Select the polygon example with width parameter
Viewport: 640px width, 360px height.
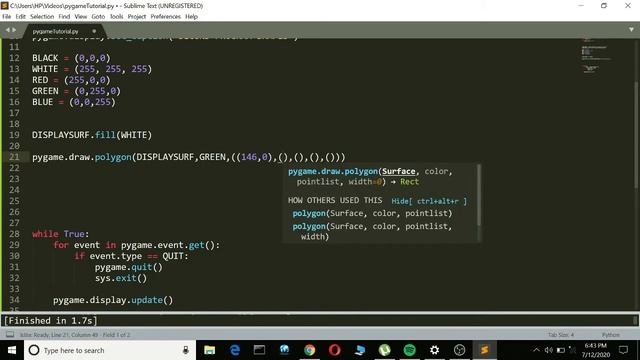pyautogui.click(x=372, y=231)
